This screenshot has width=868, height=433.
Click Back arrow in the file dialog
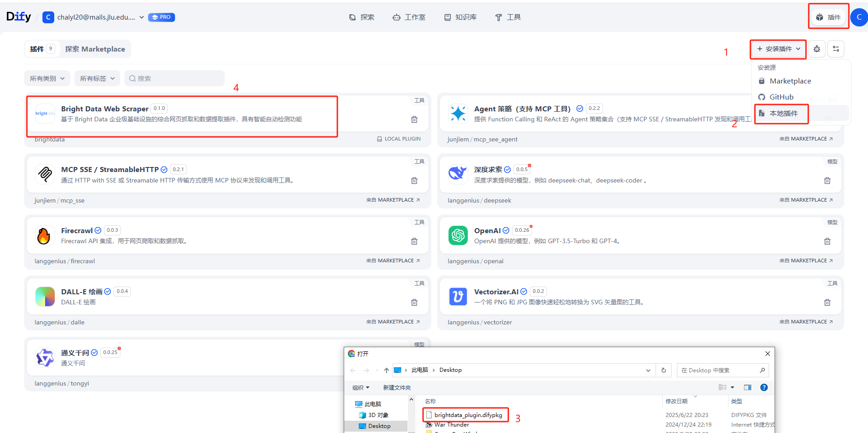pyautogui.click(x=353, y=370)
